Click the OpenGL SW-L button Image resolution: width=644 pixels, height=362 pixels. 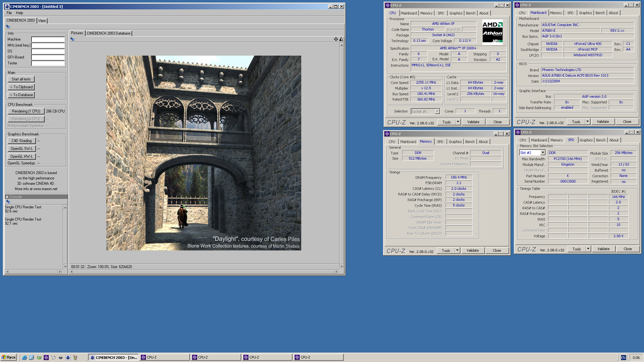tap(22, 149)
